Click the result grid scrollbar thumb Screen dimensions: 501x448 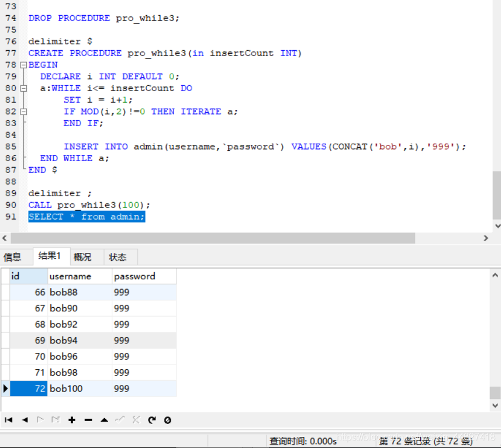point(495,393)
